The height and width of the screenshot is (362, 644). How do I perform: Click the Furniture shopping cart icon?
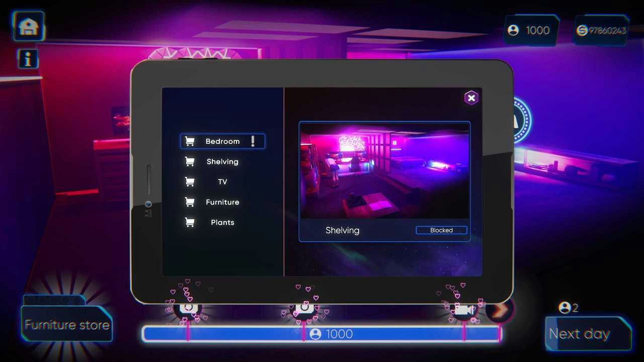point(190,202)
